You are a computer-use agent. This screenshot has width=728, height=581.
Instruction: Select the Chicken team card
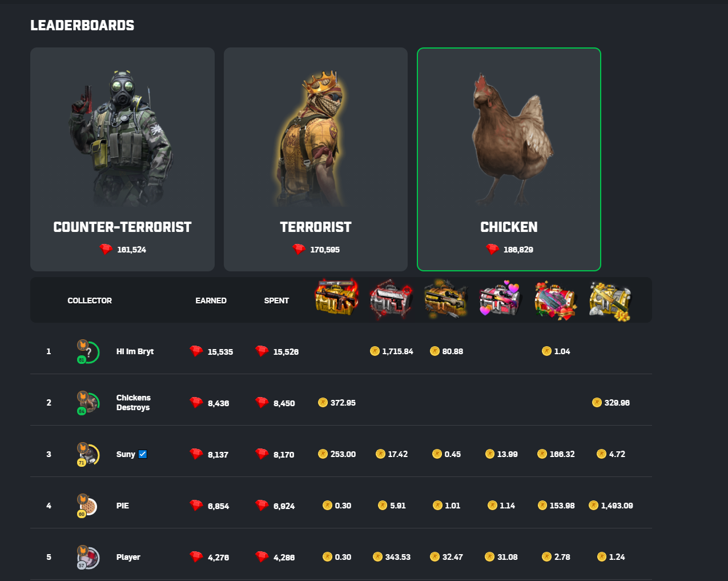tap(509, 159)
